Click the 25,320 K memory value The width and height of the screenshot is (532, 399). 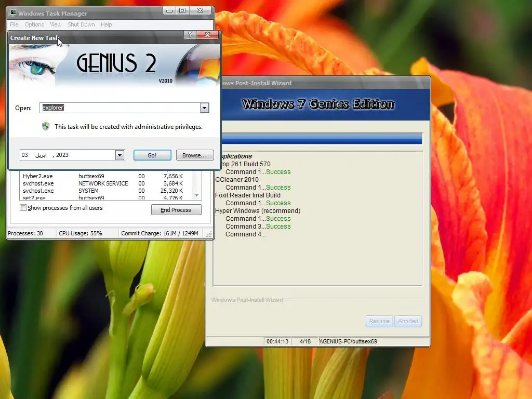tap(171, 191)
